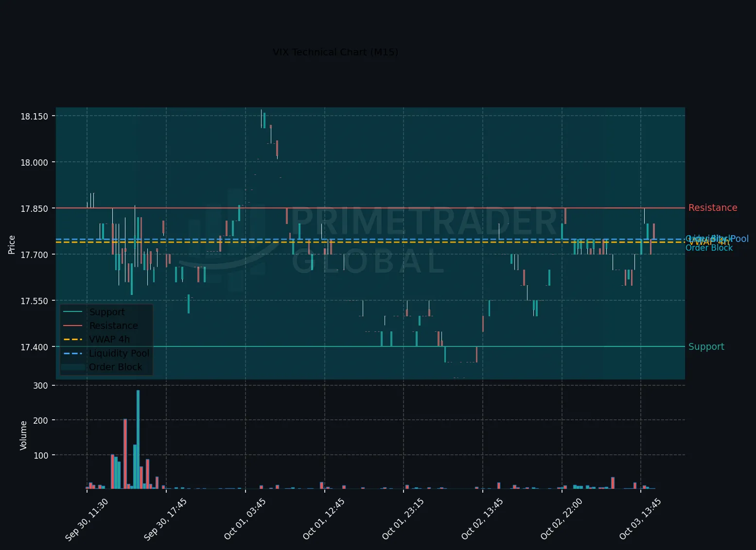The width and height of the screenshot is (756, 550).
Task: Click the Oct 01, 23:15 time label
Action: click(403, 519)
